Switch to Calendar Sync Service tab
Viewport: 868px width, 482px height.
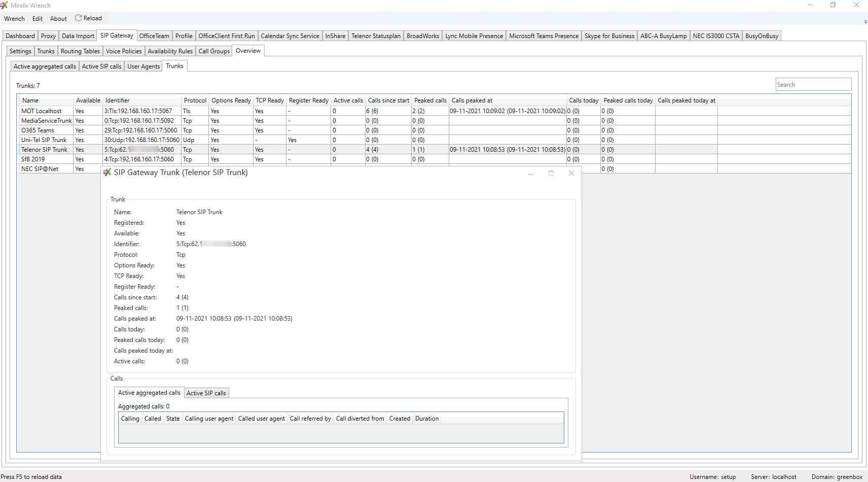(x=290, y=36)
